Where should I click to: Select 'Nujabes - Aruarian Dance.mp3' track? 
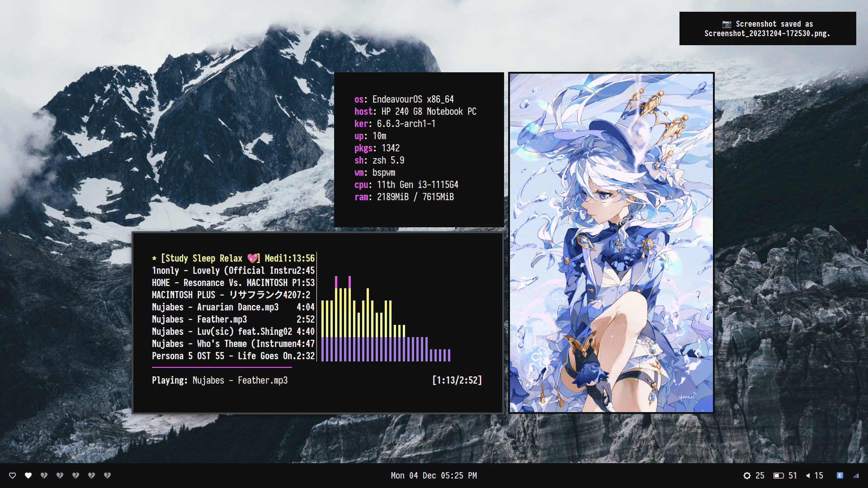click(x=233, y=307)
